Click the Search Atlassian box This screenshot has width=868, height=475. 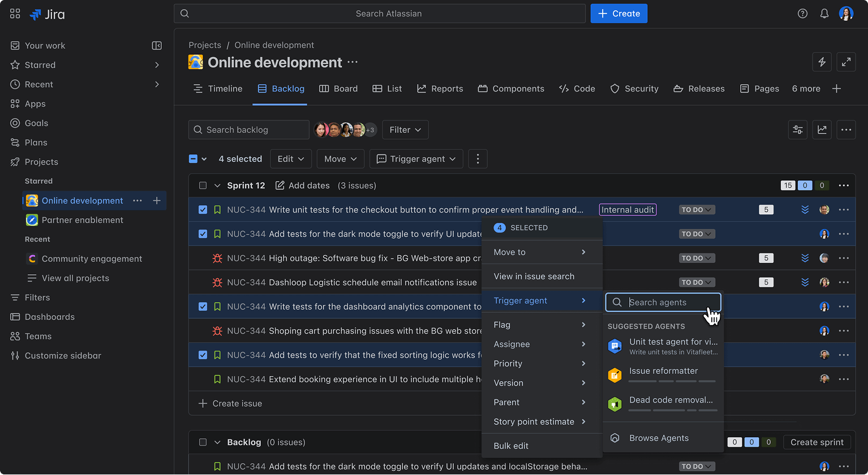[x=380, y=14]
